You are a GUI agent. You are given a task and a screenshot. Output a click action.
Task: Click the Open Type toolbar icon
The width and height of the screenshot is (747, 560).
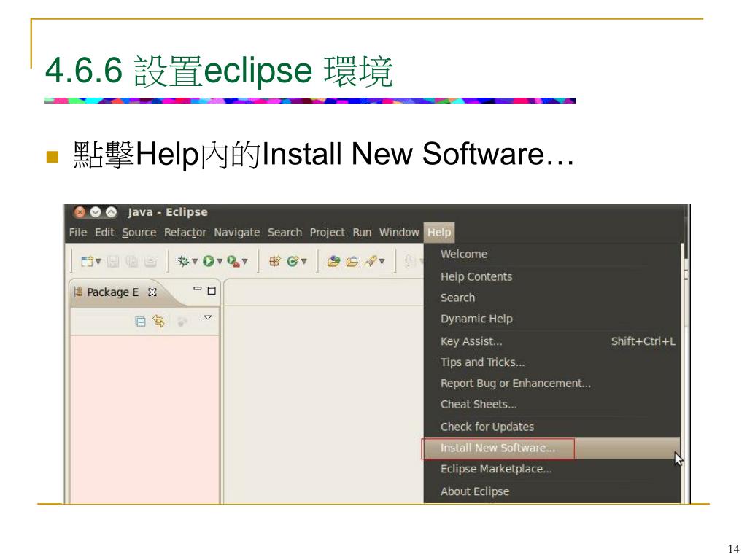coord(333,261)
